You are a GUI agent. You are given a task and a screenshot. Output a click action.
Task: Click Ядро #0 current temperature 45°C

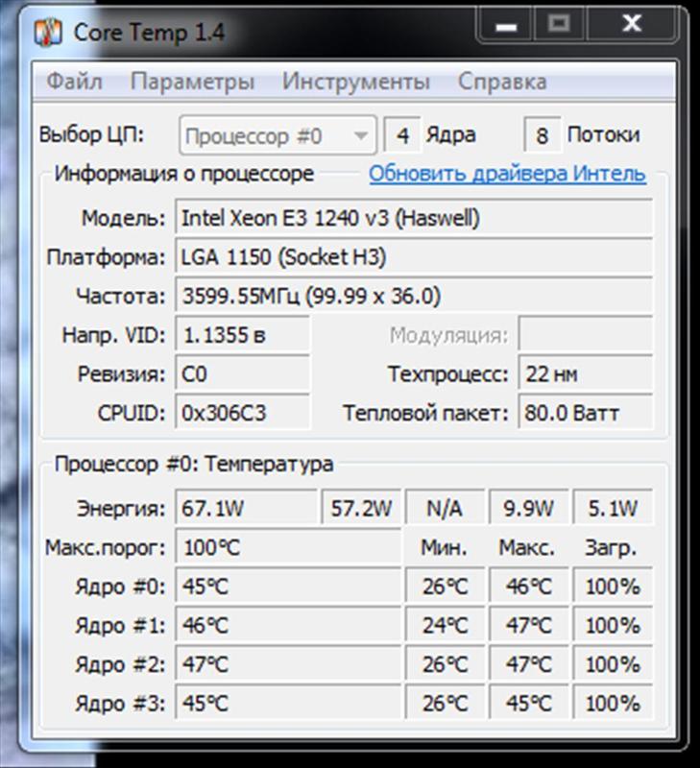click(288, 586)
